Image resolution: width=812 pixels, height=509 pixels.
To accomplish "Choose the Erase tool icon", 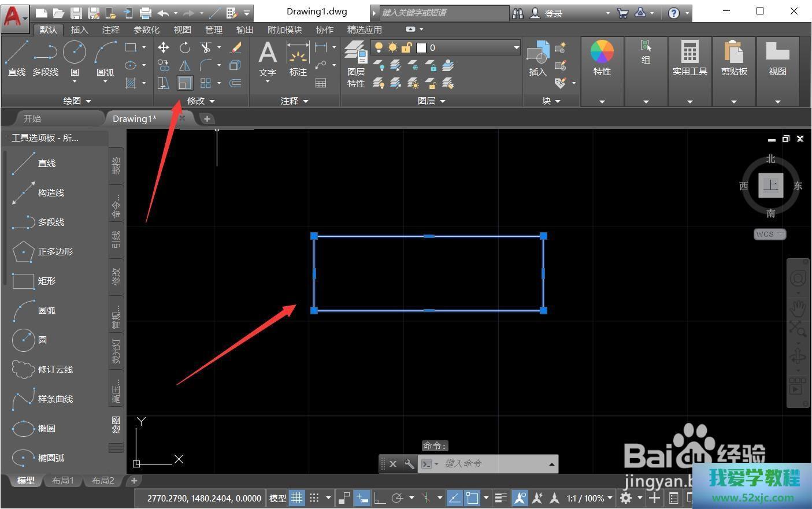I will tap(236, 48).
